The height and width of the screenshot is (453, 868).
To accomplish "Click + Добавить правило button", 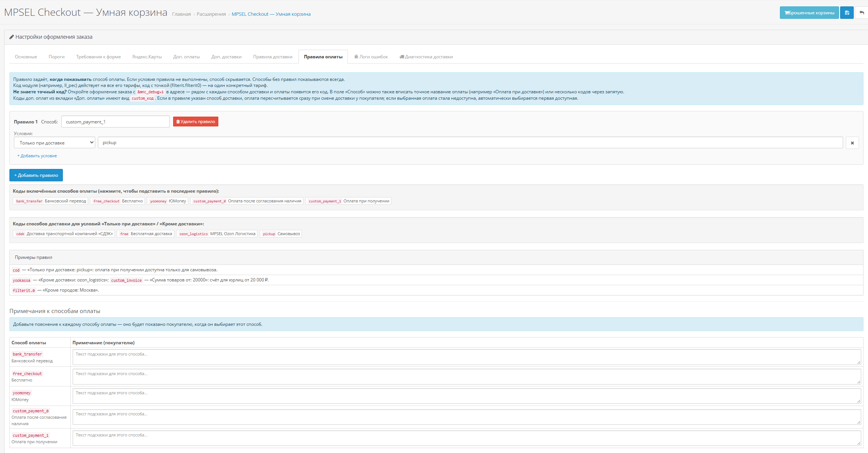I will click(36, 175).
